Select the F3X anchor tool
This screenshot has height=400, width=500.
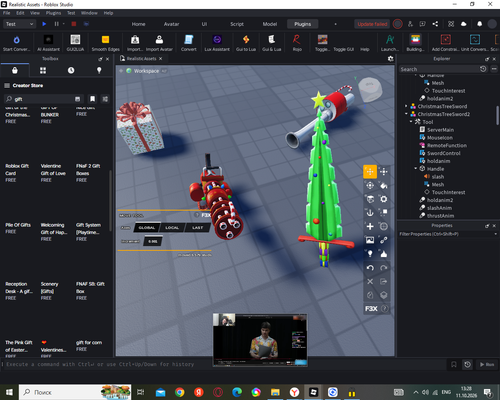(370, 213)
